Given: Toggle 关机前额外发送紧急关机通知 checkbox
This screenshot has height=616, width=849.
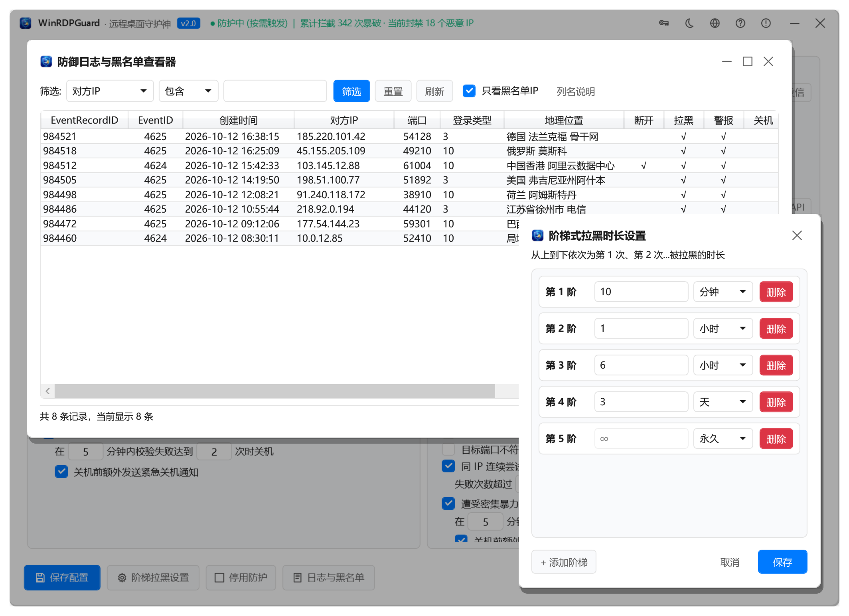Looking at the screenshot, I should click(x=61, y=472).
